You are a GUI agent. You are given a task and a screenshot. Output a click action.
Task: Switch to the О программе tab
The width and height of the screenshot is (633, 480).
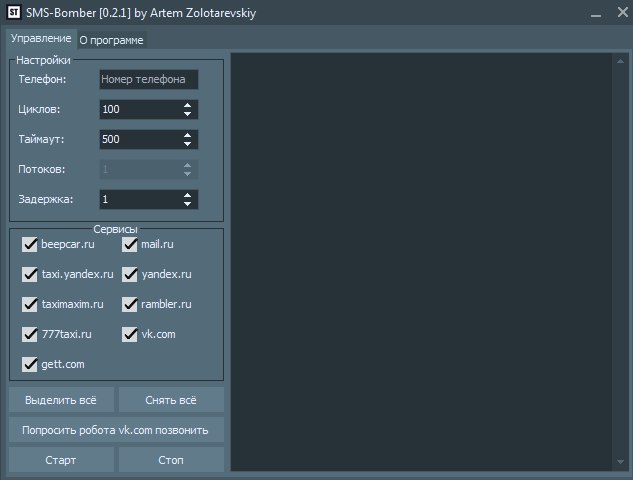(x=111, y=40)
